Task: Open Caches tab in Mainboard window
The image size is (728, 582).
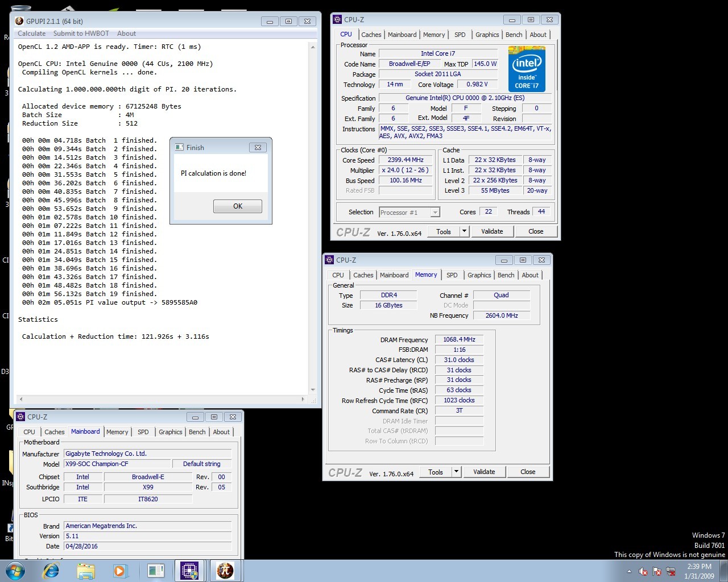Action: [x=55, y=432]
